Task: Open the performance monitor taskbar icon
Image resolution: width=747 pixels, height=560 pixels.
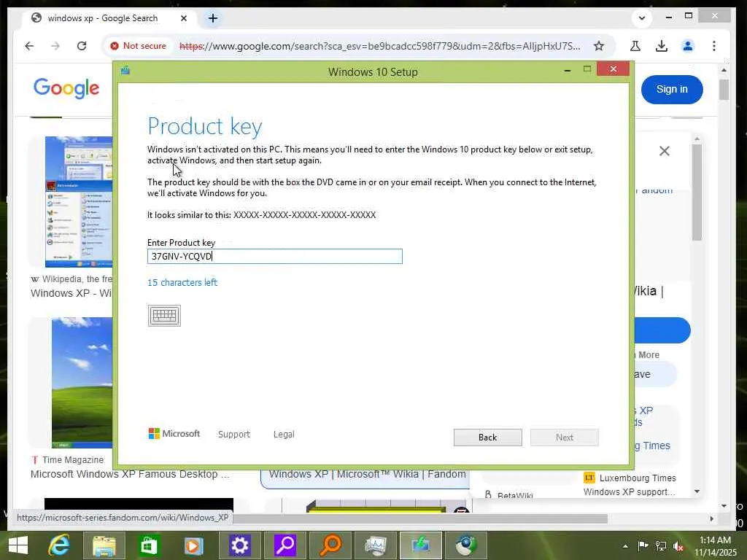Action: (376, 545)
